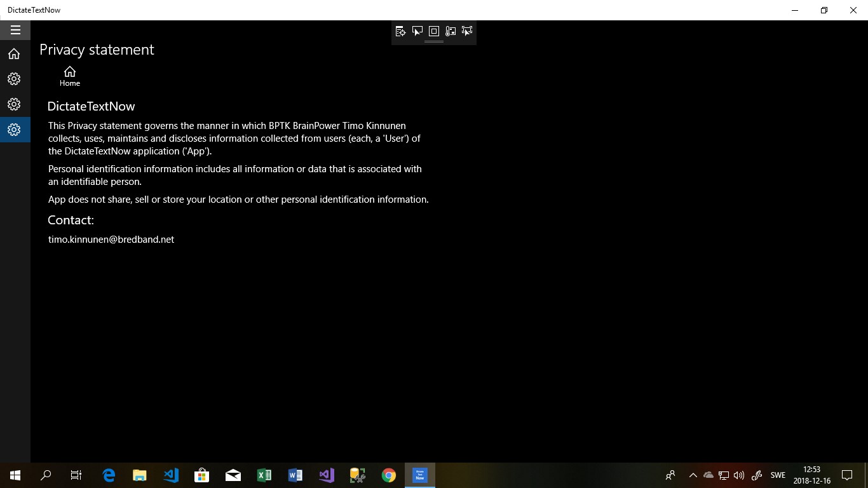Viewport: 868px width, 488px height.
Task: Open network status from the tray
Action: point(724,475)
